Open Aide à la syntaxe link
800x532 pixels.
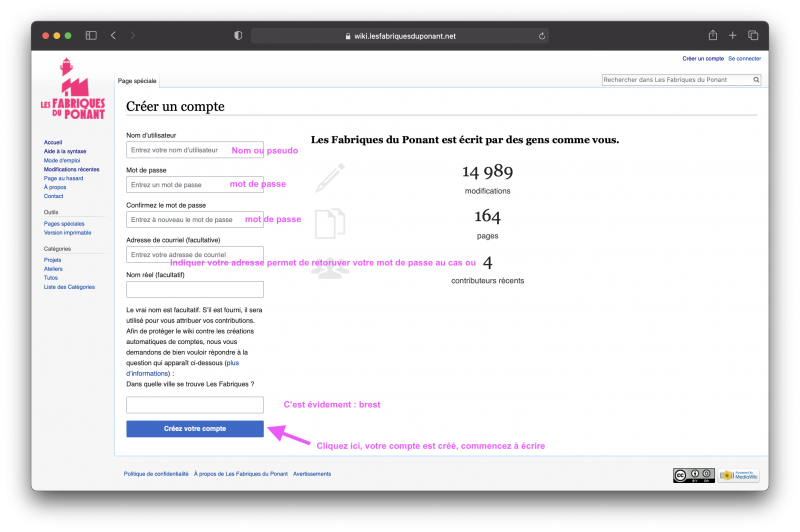pos(65,151)
